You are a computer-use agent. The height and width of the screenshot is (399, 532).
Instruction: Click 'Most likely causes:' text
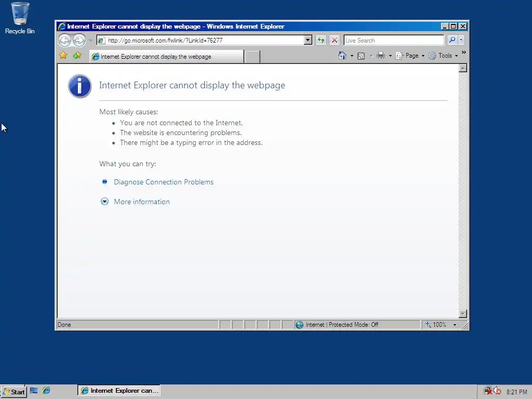pyautogui.click(x=129, y=112)
